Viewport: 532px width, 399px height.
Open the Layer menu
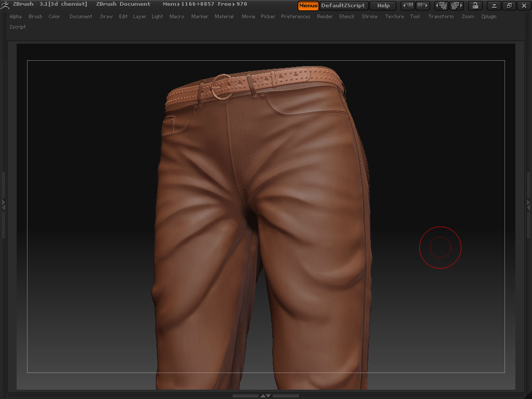click(x=139, y=17)
